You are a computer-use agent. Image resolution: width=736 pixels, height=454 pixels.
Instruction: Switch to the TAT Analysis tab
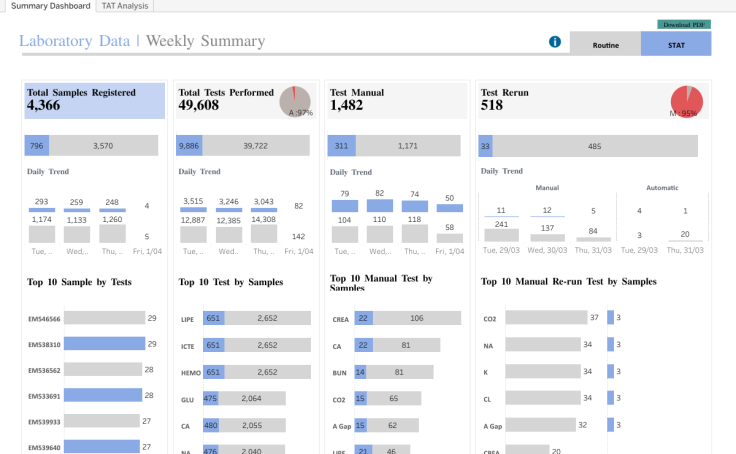[x=125, y=6]
